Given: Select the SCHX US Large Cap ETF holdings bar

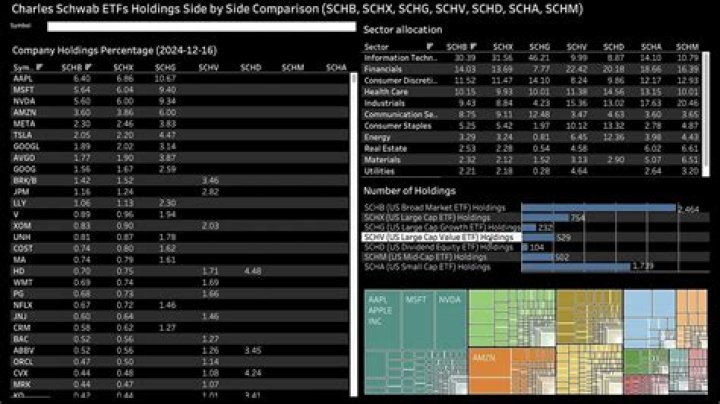Looking at the screenshot, I should tap(545, 218).
